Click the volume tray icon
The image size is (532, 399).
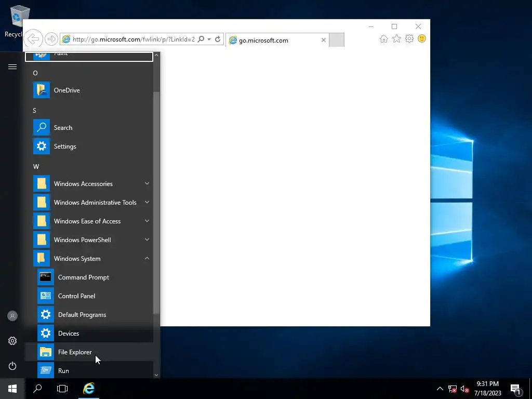click(465, 389)
